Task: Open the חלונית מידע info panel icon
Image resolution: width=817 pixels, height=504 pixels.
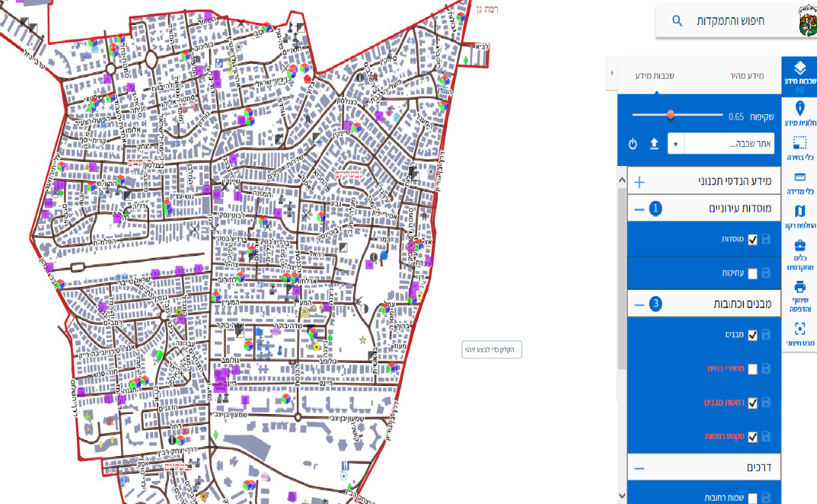Action: pyautogui.click(x=799, y=114)
